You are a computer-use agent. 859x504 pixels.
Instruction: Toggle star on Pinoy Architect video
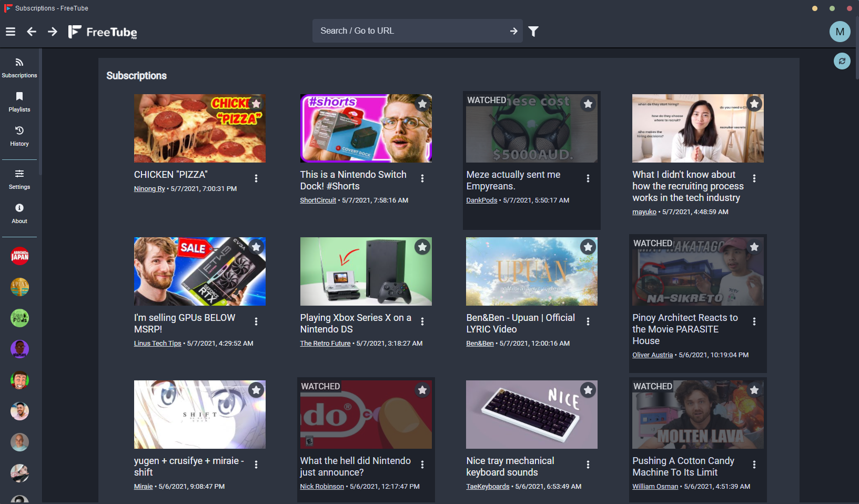click(x=754, y=247)
